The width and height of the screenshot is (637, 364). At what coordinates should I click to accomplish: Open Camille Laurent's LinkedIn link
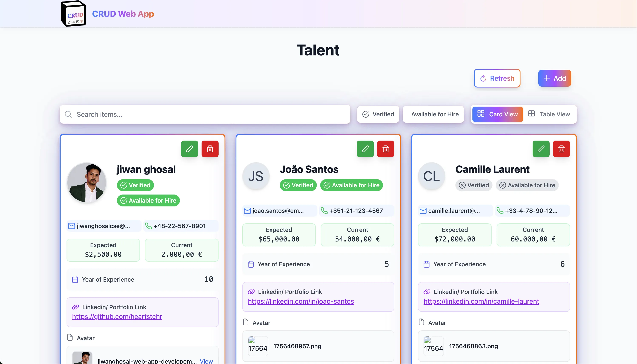481,301
